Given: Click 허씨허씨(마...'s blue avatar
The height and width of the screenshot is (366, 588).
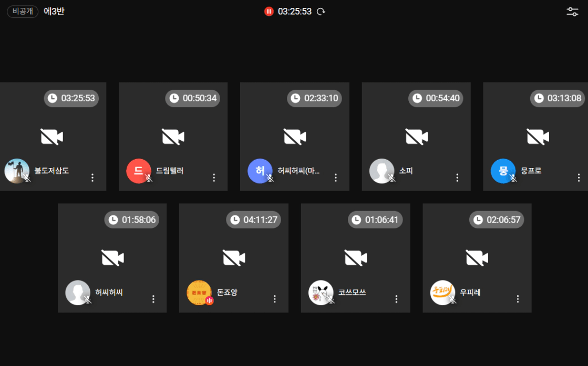Looking at the screenshot, I should [x=260, y=171].
